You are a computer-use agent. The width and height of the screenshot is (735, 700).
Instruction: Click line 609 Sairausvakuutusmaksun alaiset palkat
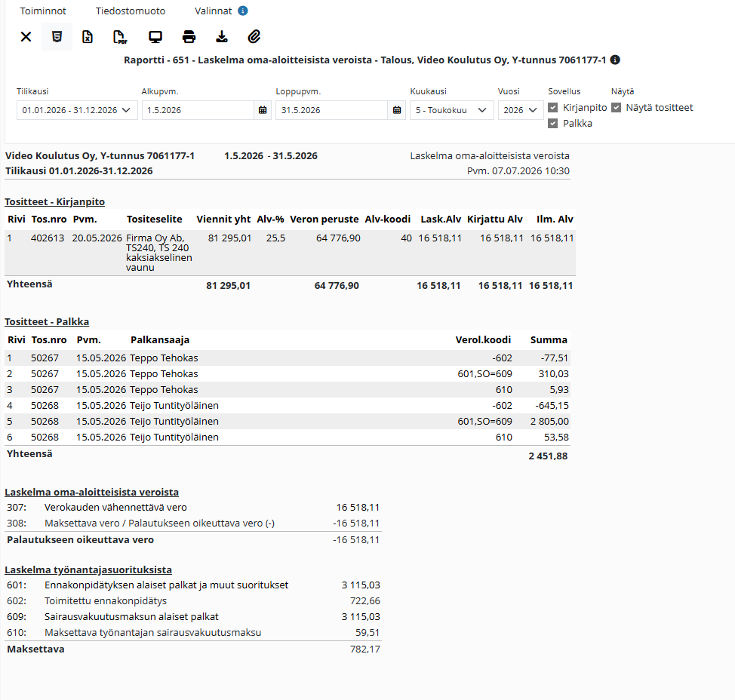(x=193, y=617)
